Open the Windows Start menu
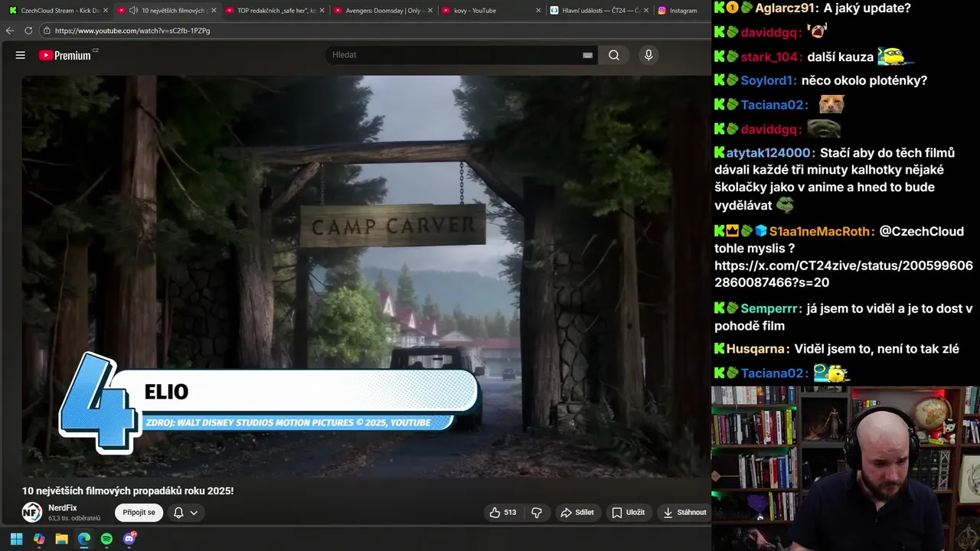980x551 pixels. (x=16, y=539)
